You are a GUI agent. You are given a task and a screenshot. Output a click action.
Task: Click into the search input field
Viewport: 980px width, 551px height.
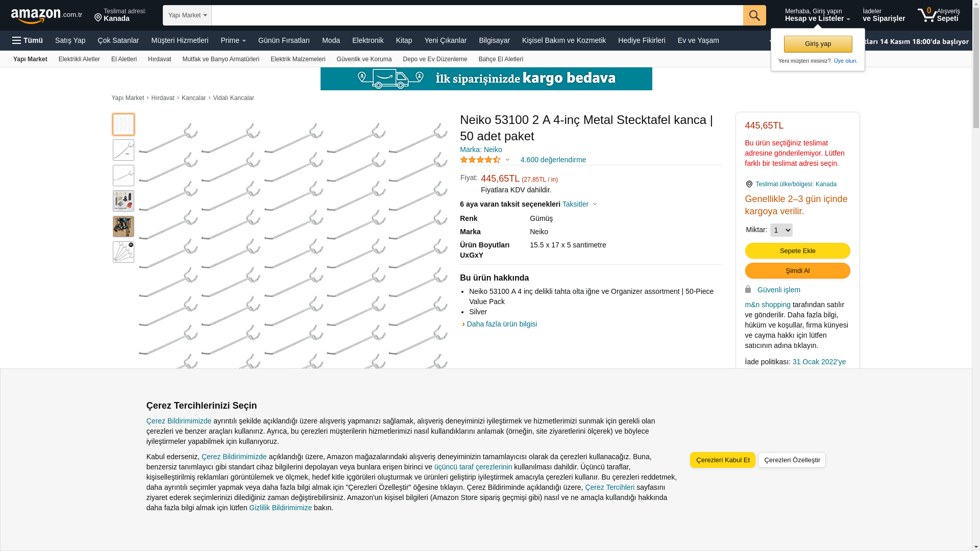[x=477, y=15]
